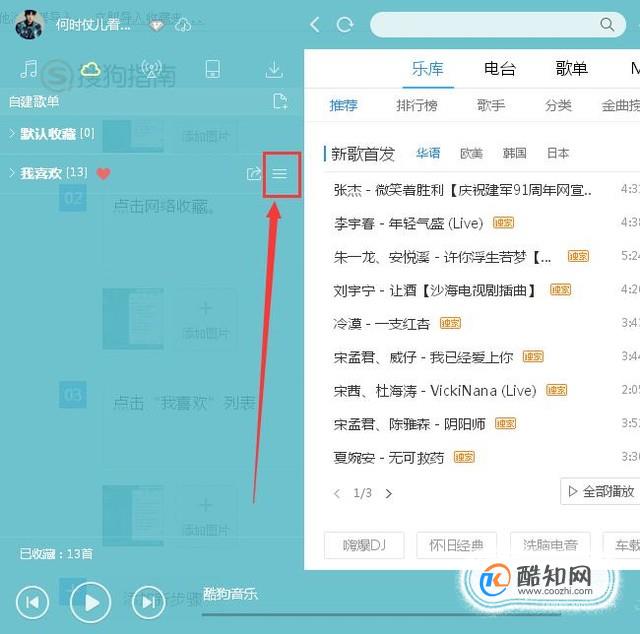Viewport: 640px width, 634px height.
Task: Open the cloud favorites tab icon
Action: coord(91,69)
